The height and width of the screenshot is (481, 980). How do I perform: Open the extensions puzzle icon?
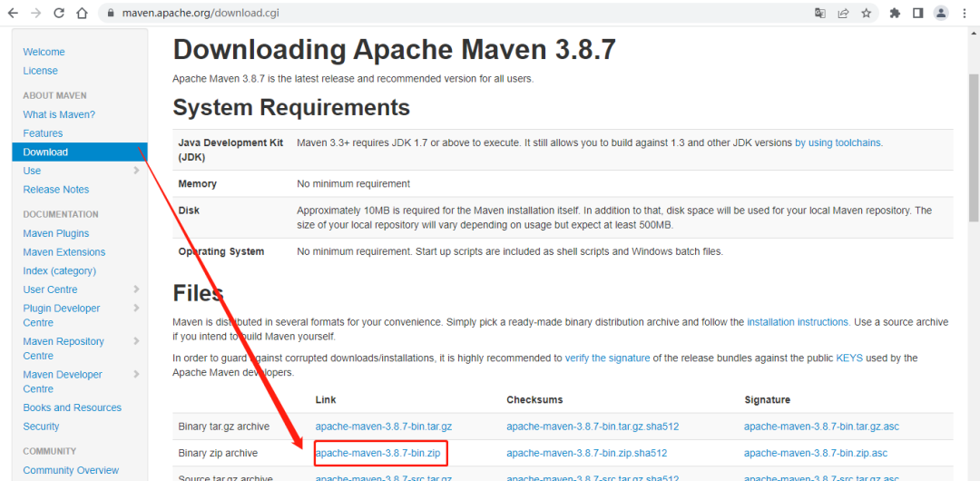pyautogui.click(x=895, y=13)
